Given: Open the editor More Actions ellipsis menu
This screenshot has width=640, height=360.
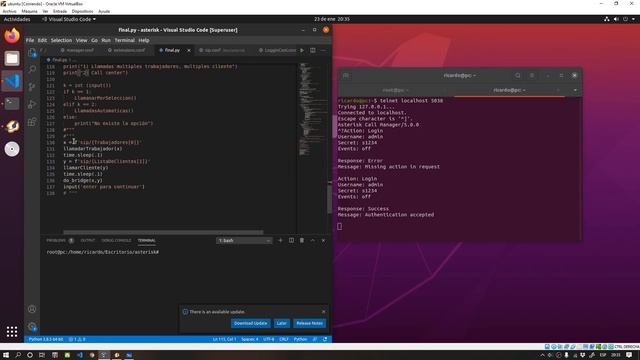Looking at the screenshot, I should [x=324, y=50].
